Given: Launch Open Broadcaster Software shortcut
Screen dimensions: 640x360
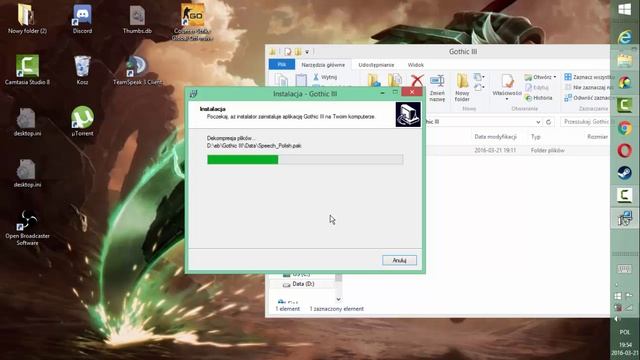Looking at the screenshot, I should tap(27, 227).
